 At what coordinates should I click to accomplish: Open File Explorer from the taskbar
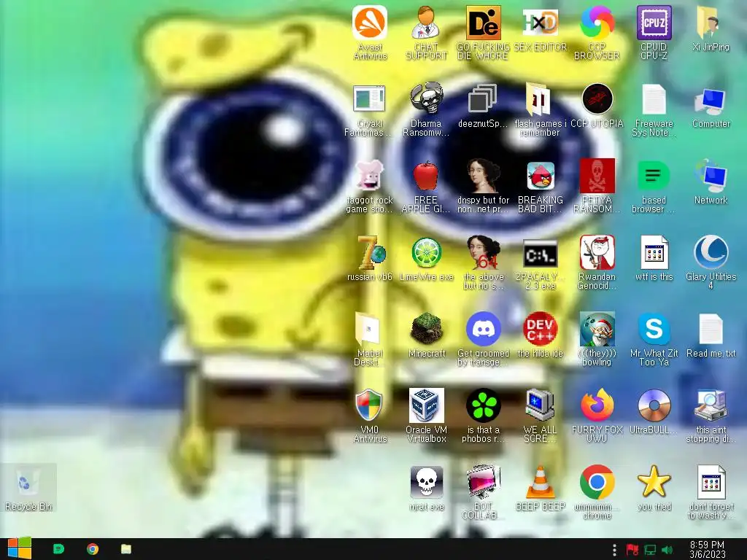click(125, 549)
